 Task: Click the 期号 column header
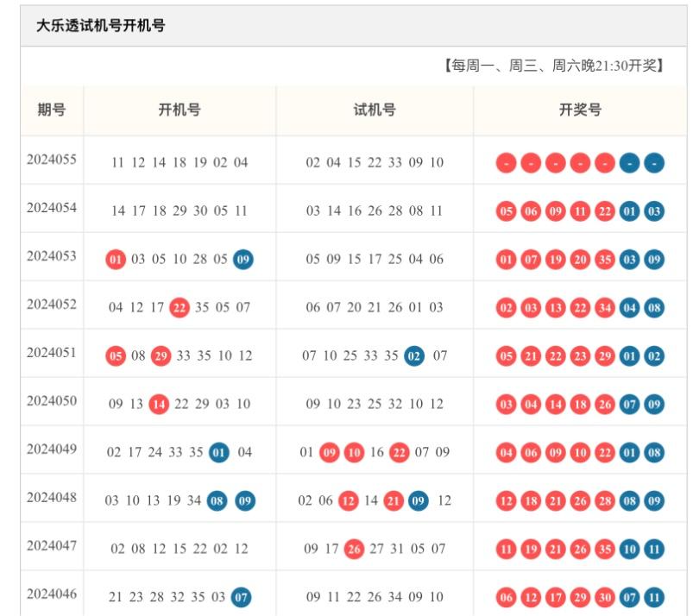tap(52, 110)
